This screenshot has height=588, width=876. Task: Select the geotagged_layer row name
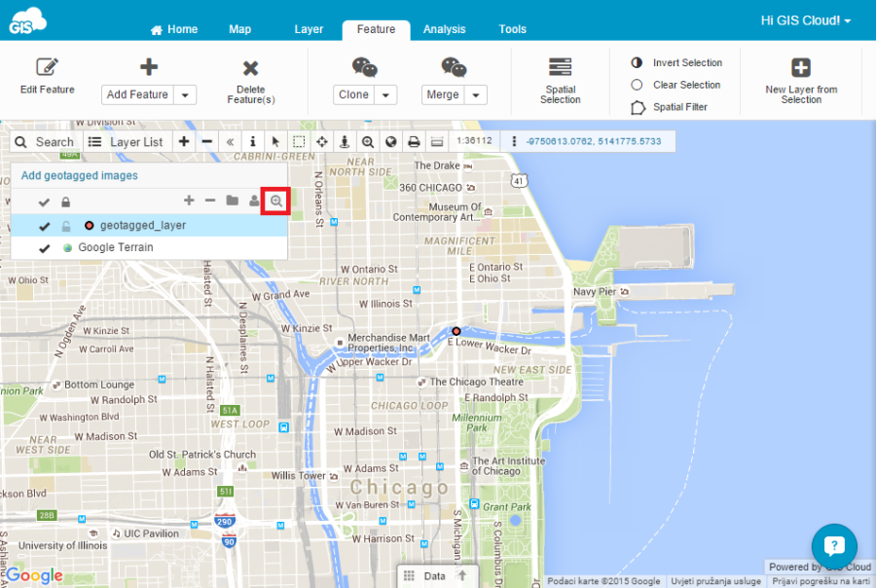[143, 225]
